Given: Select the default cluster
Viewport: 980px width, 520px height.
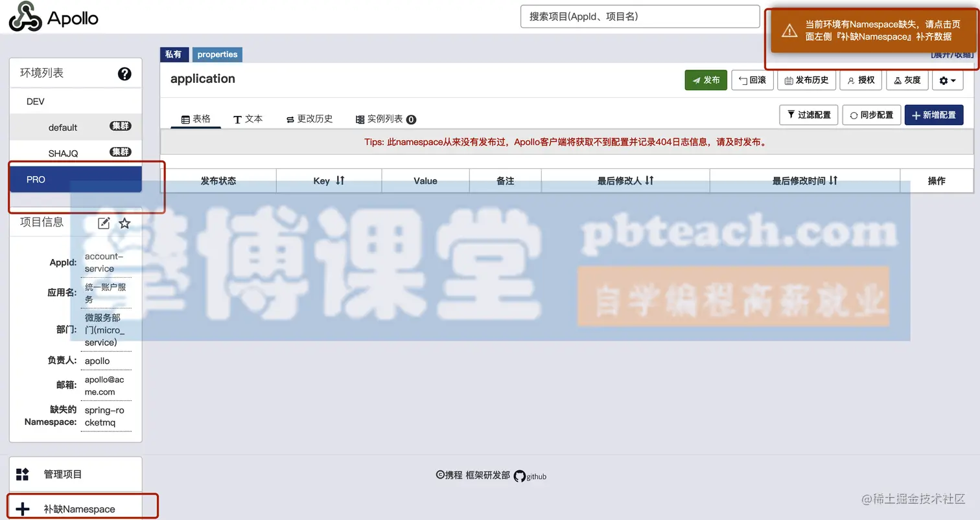Looking at the screenshot, I should [x=75, y=127].
